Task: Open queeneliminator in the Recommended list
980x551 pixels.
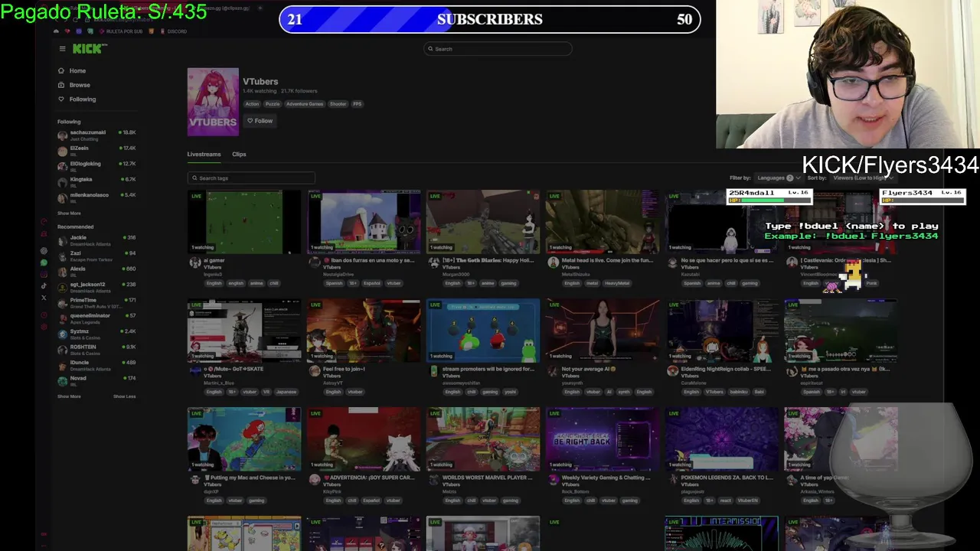Action: 97,318
